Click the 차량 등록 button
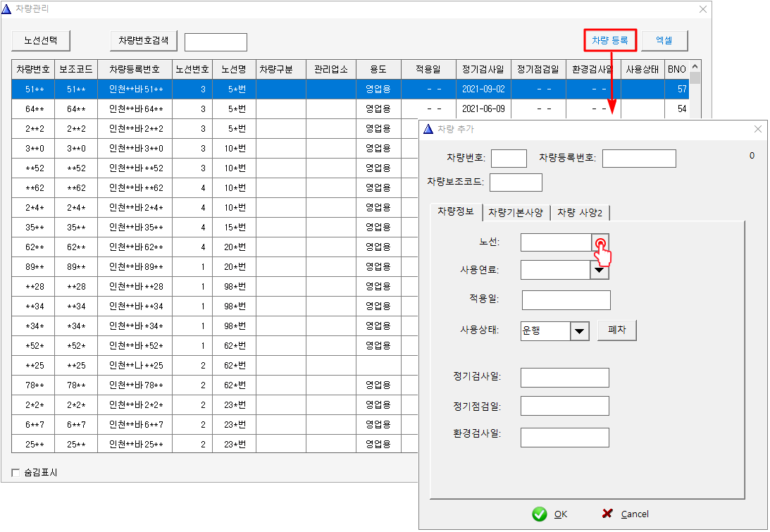This screenshot has width=770, height=532. pos(610,40)
